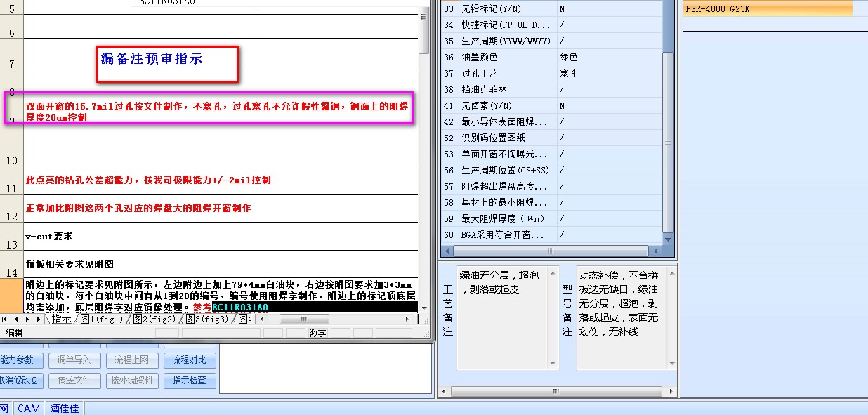Click the 能力参数 button
The width and height of the screenshot is (868, 415).
tap(21, 360)
